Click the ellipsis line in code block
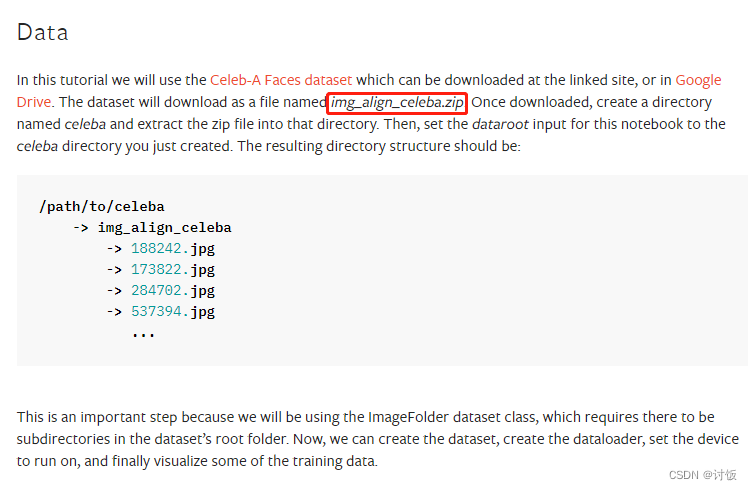Image resolution: width=752 pixels, height=490 pixels. (143, 334)
